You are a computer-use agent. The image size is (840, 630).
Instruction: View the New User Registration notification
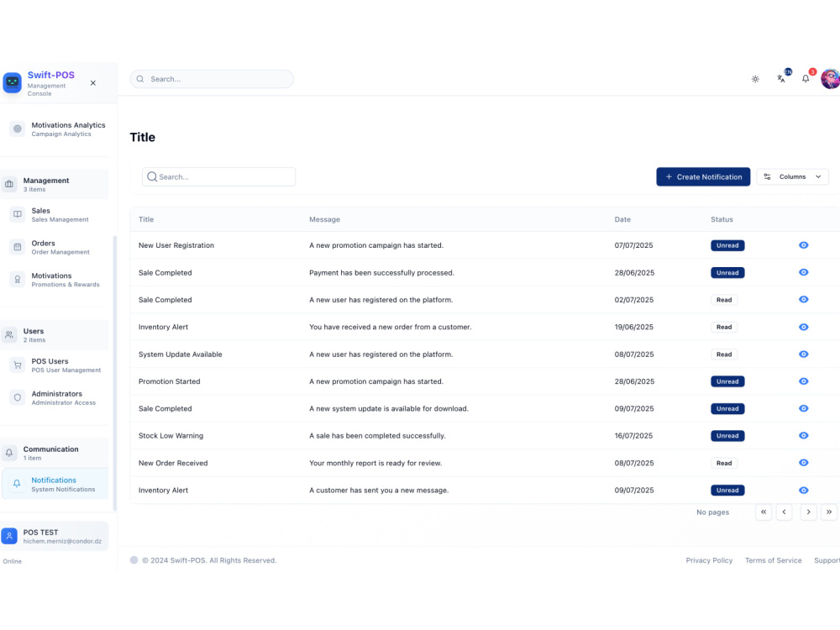(x=804, y=245)
